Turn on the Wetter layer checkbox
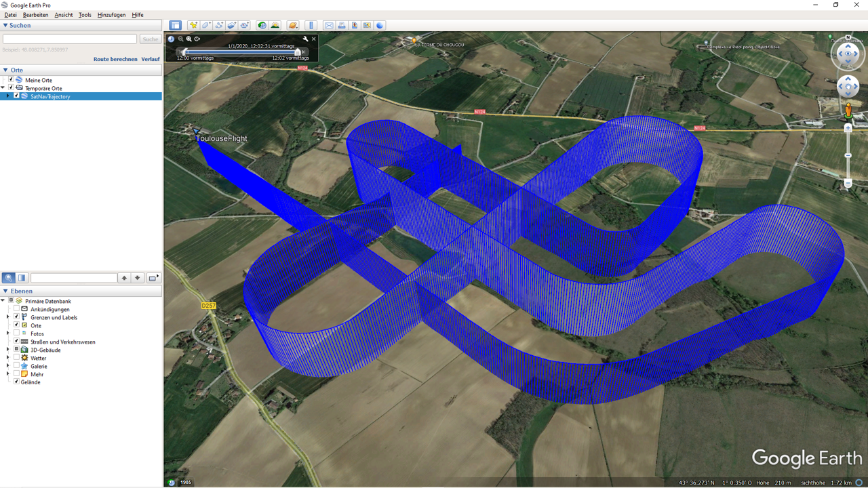This screenshot has width=868, height=488. point(17,358)
